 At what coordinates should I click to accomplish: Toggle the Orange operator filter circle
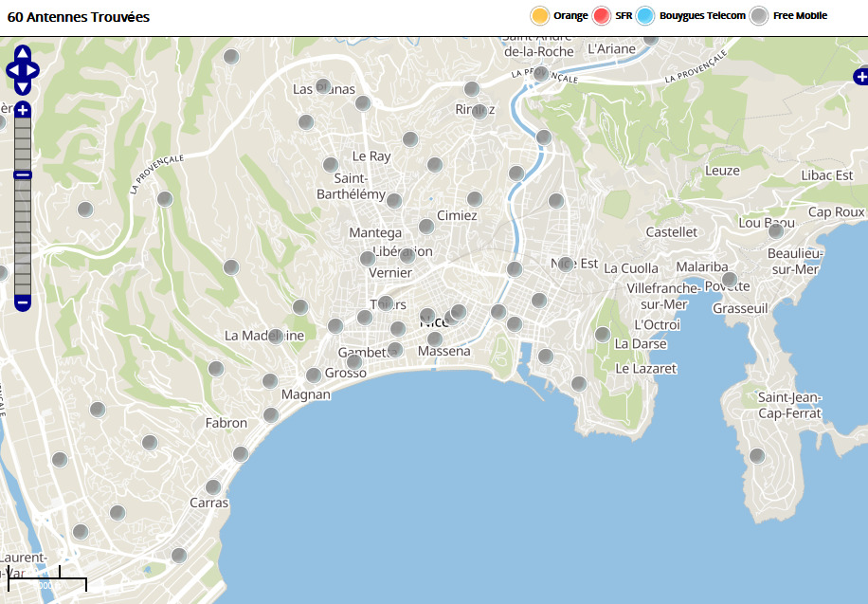point(540,16)
